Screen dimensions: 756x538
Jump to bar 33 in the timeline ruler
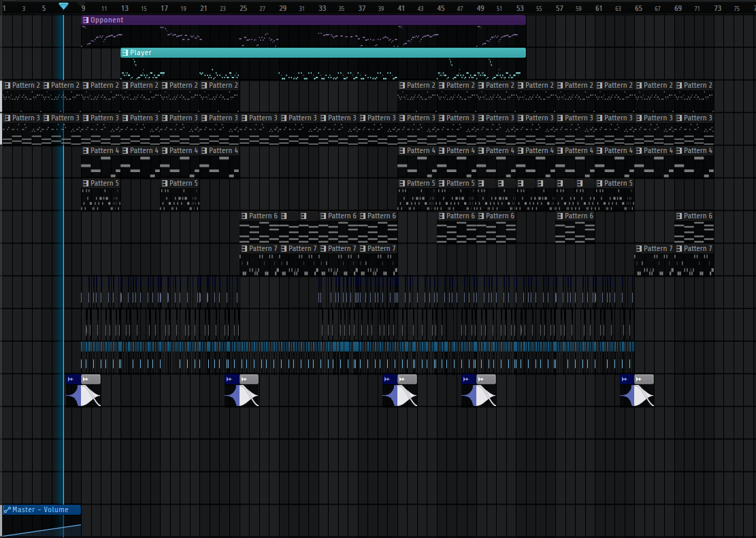[x=322, y=8]
